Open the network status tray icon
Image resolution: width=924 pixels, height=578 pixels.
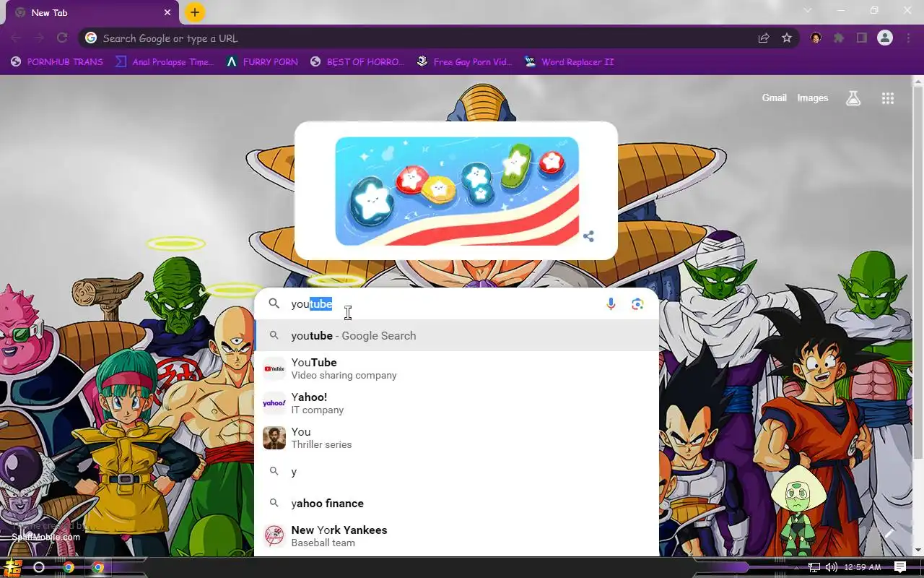[x=814, y=567]
